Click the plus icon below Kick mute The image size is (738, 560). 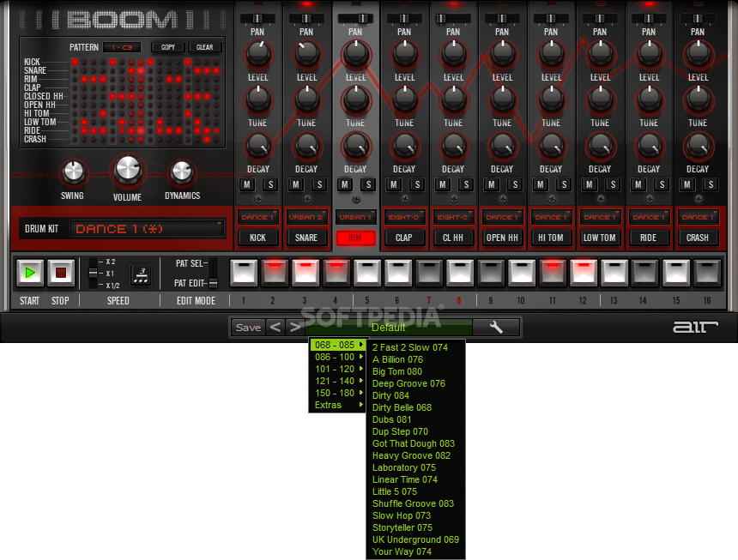tap(258, 199)
